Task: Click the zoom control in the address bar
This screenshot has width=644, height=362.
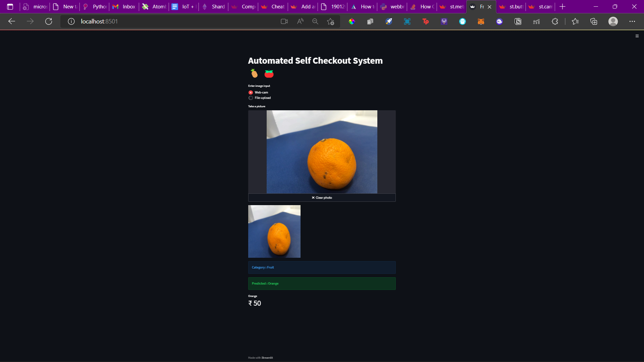Action: [x=315, y=21]
